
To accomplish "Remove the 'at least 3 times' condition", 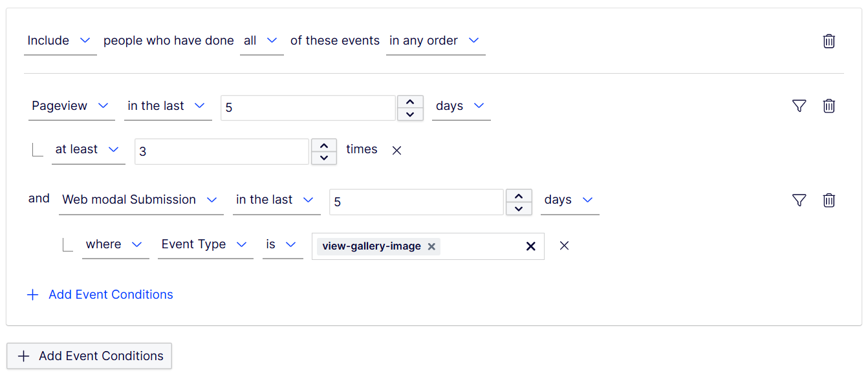I will 397,151.
